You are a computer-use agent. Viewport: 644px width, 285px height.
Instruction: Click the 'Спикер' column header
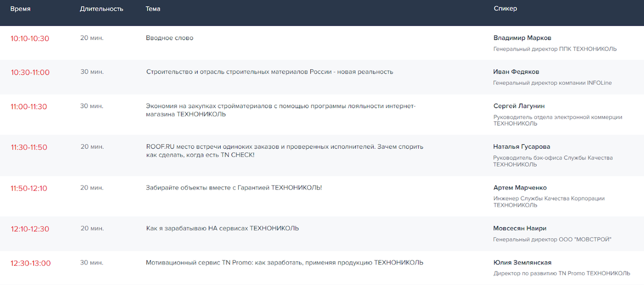[505, 9]
